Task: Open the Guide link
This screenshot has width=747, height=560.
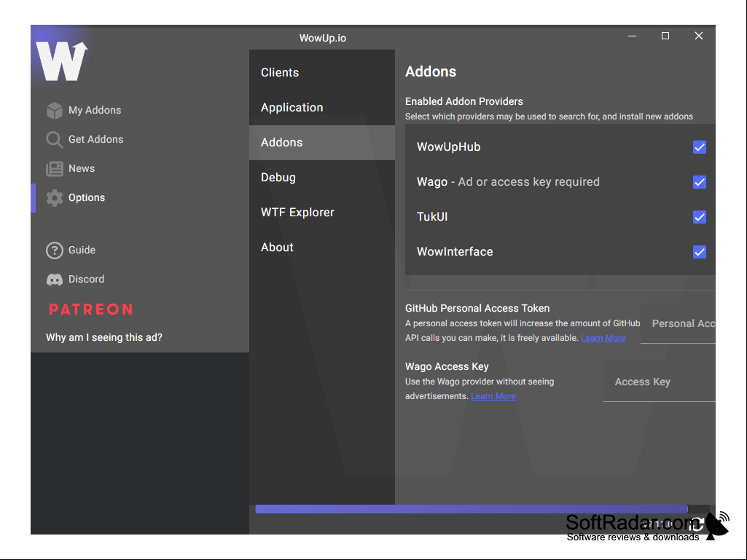Action: pos(82,250)
